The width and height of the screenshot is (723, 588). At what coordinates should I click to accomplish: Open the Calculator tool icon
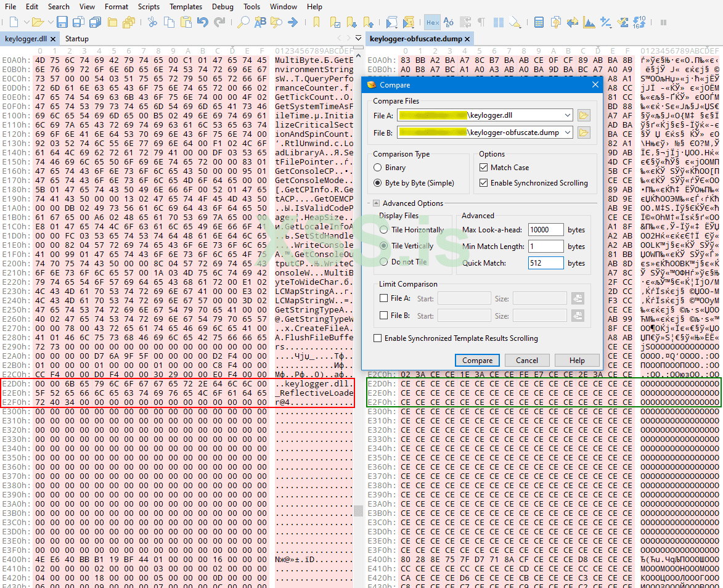coord(539,22)
